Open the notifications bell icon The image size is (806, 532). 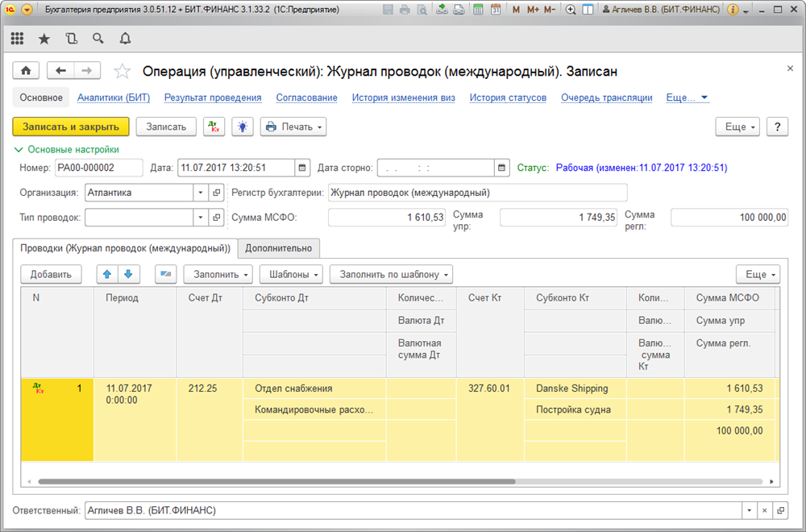click(x=125, y=39)
